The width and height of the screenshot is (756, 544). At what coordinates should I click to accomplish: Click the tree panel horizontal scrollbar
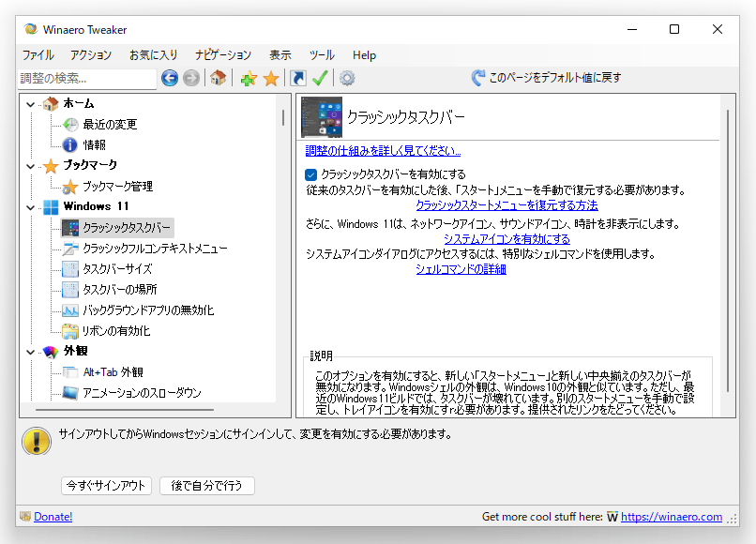(x=125, y=410)
